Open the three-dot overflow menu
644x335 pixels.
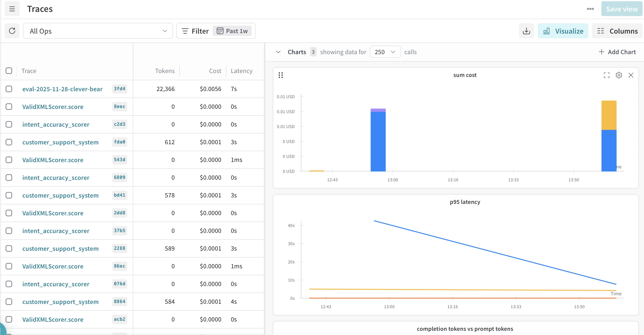click(590, 9)
